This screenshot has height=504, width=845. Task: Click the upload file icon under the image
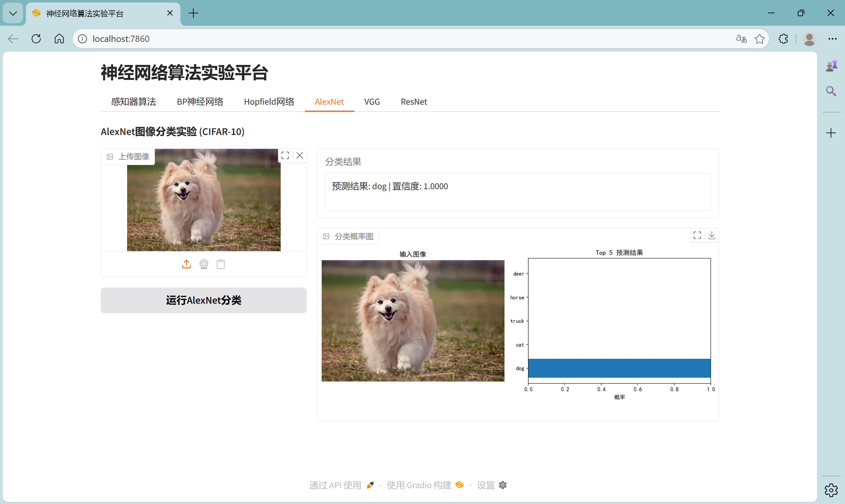(x=186, y=264)
